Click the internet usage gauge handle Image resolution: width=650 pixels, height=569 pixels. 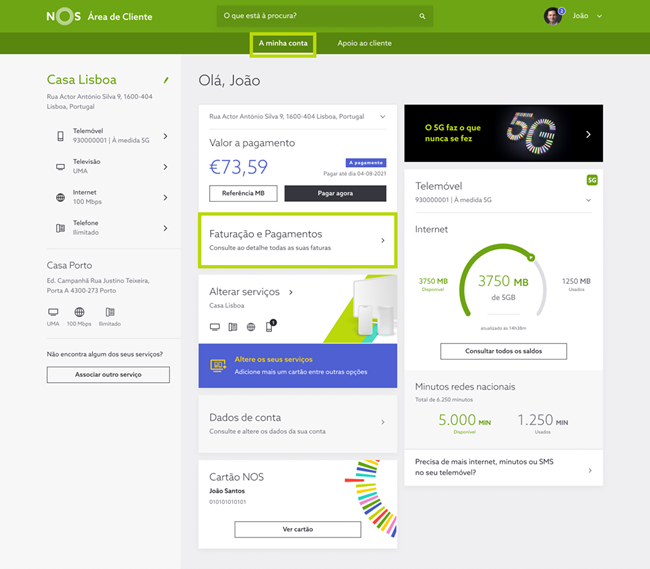pyautogui.click(x=531, y=258)
